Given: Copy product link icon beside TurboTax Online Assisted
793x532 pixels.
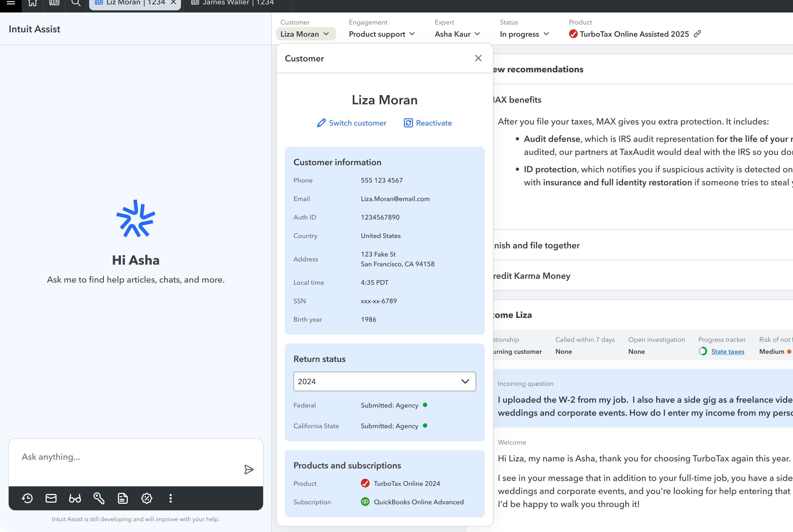Looking at the screenshot, I should (697, 34).
